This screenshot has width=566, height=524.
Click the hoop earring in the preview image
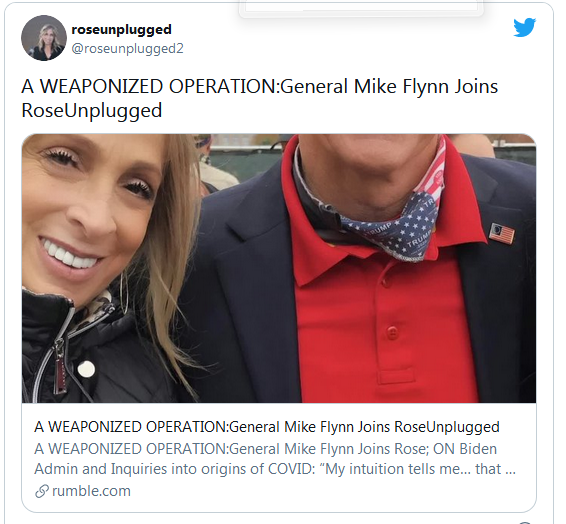123,292
